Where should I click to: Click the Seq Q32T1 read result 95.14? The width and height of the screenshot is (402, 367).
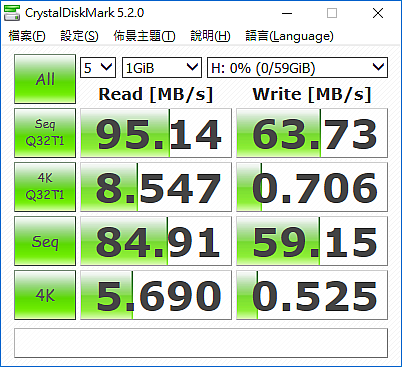[156, 133]
